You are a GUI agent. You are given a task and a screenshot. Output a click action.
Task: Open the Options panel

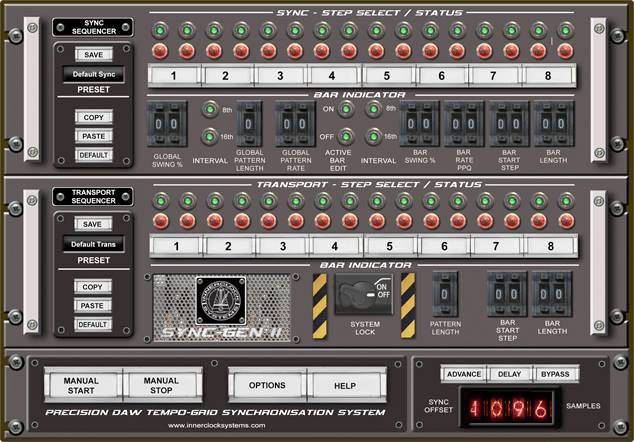click(267, 385)
